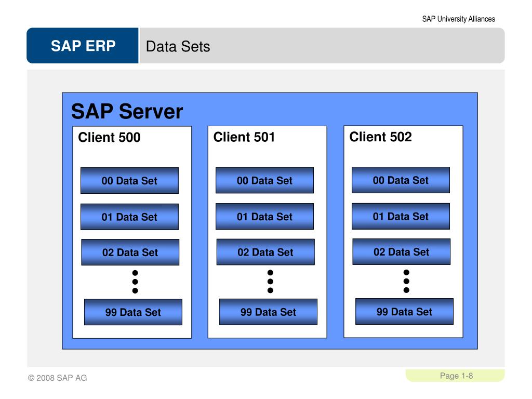Select 99 Data Set in Client 501
Viewport: 532px width, 399px height.
point(269,312)
